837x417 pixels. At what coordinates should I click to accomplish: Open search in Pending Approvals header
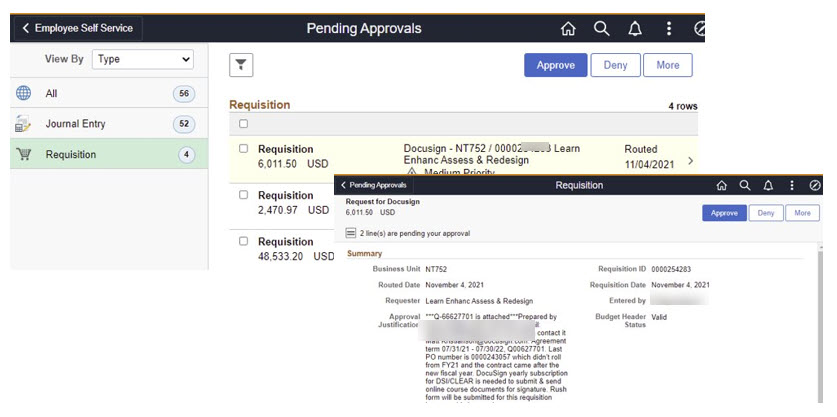coord(601,29)
